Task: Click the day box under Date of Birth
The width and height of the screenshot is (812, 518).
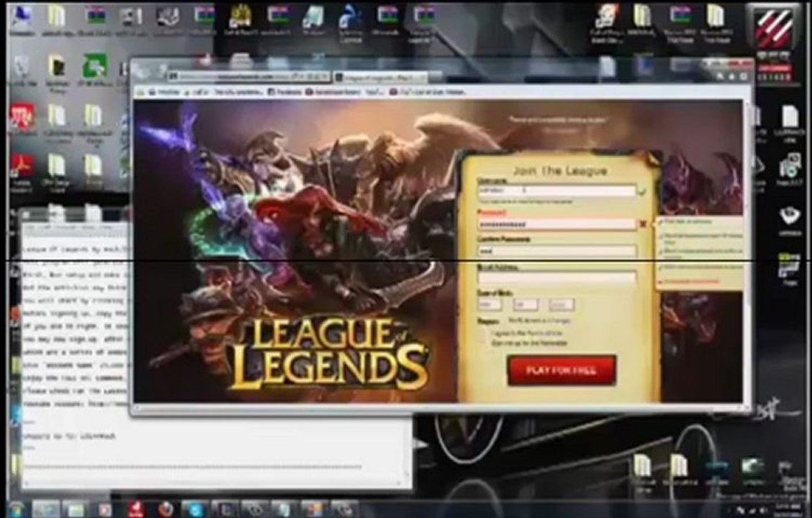Action: coord(525,305)
